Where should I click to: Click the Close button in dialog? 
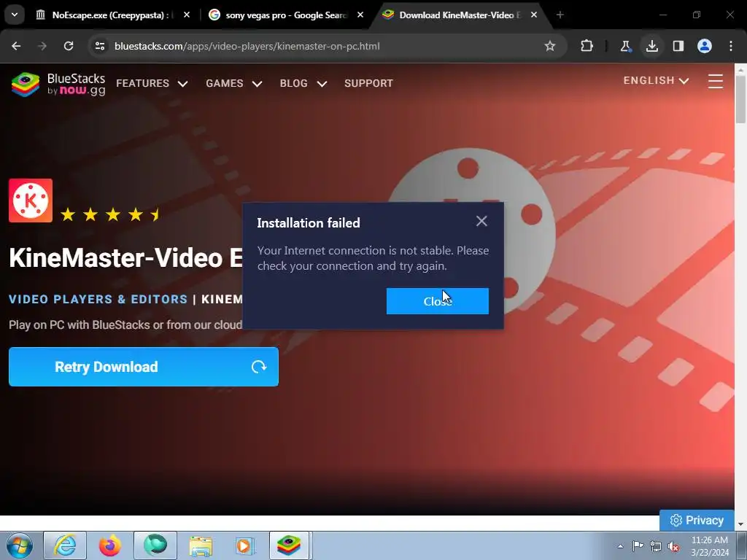438,301
